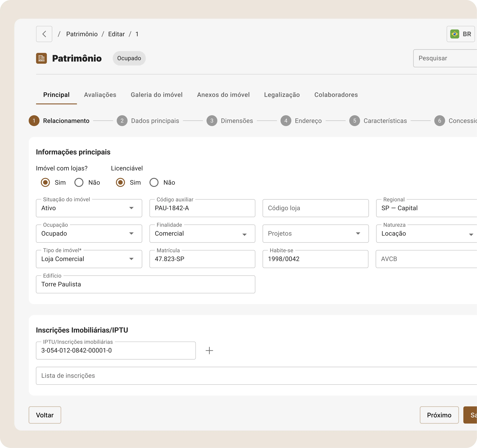Viewport: 477px width, 448px height.
Task: Click the Próximo button
Action: click(x=439, y=415)
